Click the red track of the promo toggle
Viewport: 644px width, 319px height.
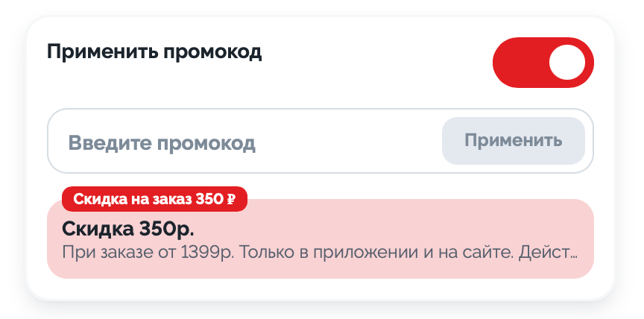pos(516,63)
